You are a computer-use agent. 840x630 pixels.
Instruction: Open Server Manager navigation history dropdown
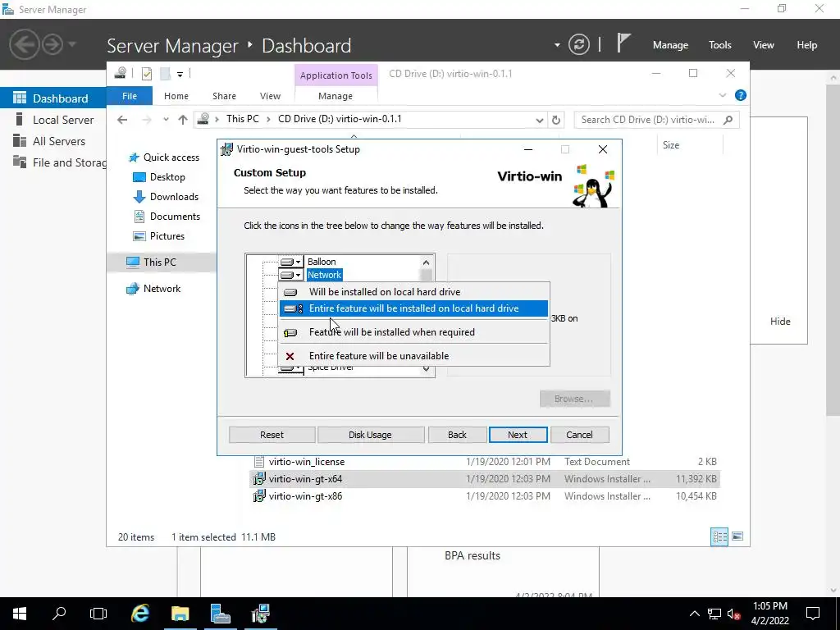73,44
